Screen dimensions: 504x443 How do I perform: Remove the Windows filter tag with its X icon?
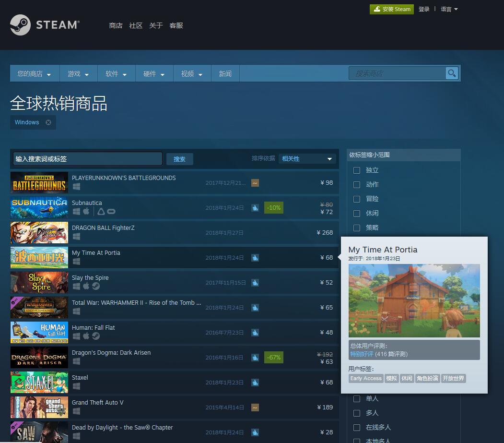tap(48, 122)
